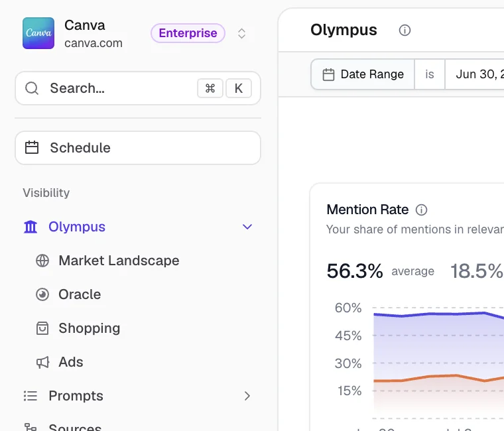
Task: Click the magnifier search icon
Action: pyautogui.click(x=32, y=88)
